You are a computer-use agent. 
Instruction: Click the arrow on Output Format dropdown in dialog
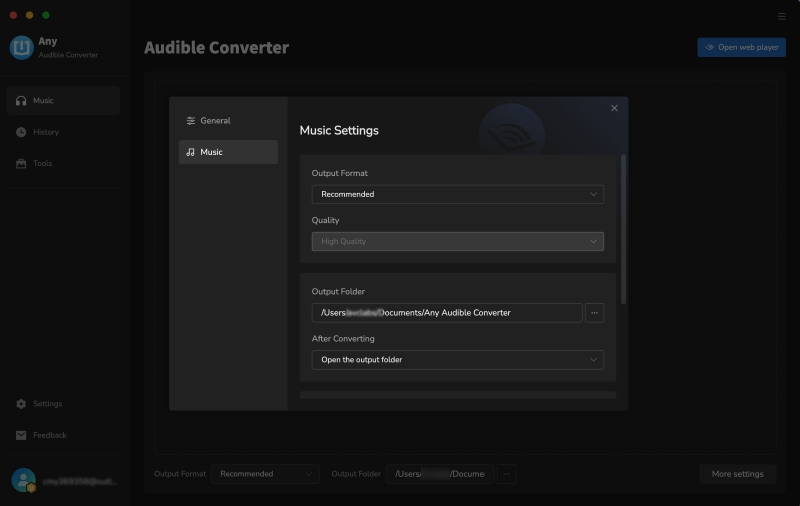point(593,194)
